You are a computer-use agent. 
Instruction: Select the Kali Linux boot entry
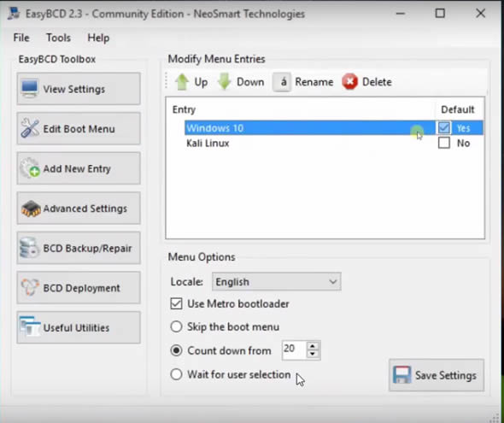pos(208,143)
